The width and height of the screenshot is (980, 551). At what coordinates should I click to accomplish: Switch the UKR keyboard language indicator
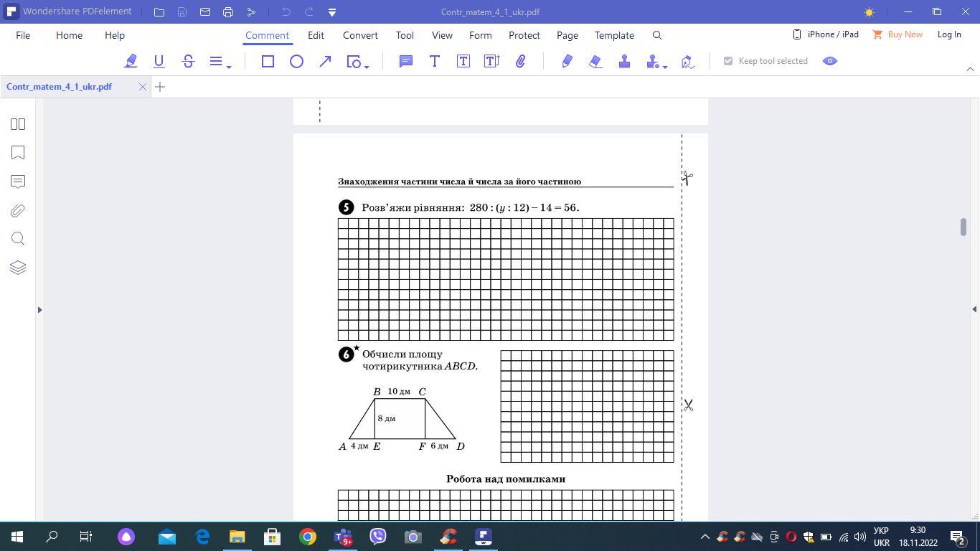[882, 537]
